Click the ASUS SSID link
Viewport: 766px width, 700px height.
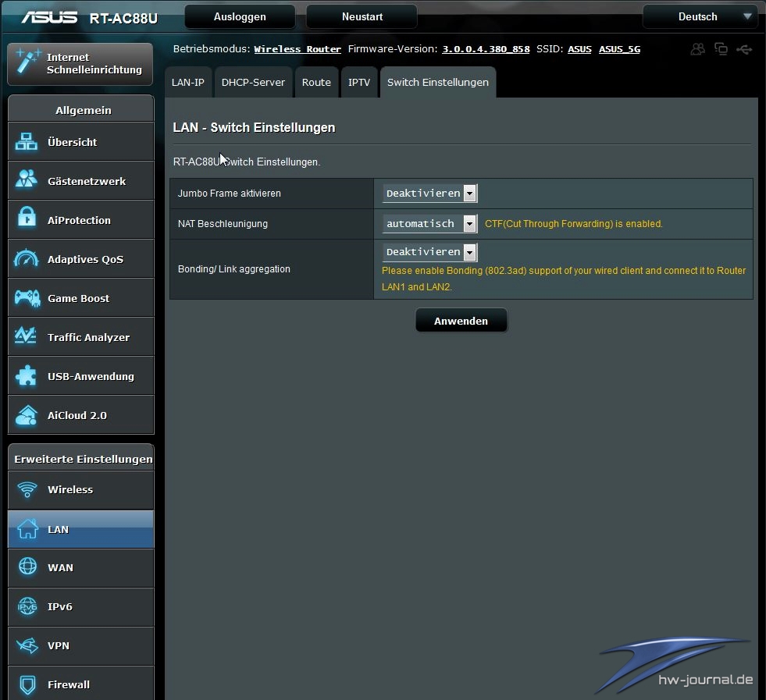coord(579,49)
